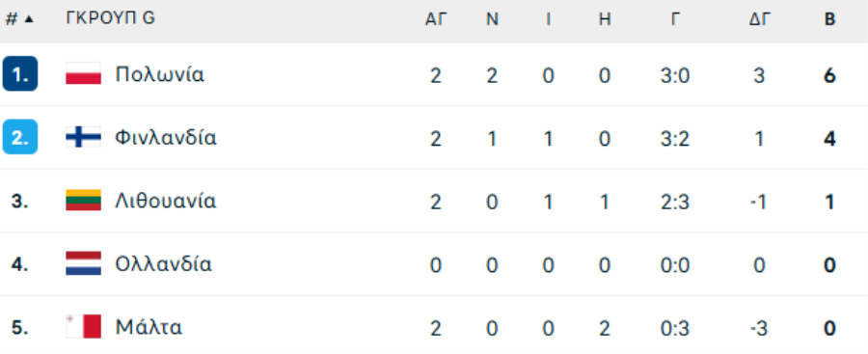868x354 pixels.
Task: Click Finland's points value 4
Action: [829, 138]
